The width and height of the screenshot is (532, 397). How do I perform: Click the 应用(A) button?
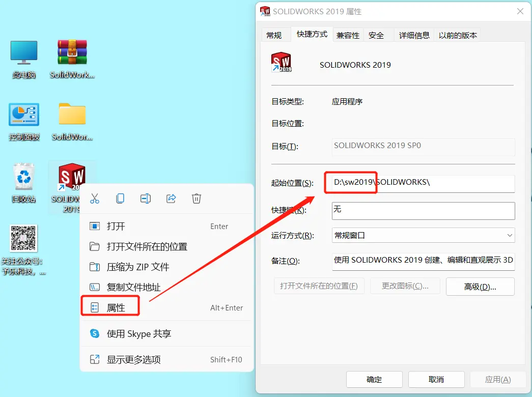(x=498, y=379)
